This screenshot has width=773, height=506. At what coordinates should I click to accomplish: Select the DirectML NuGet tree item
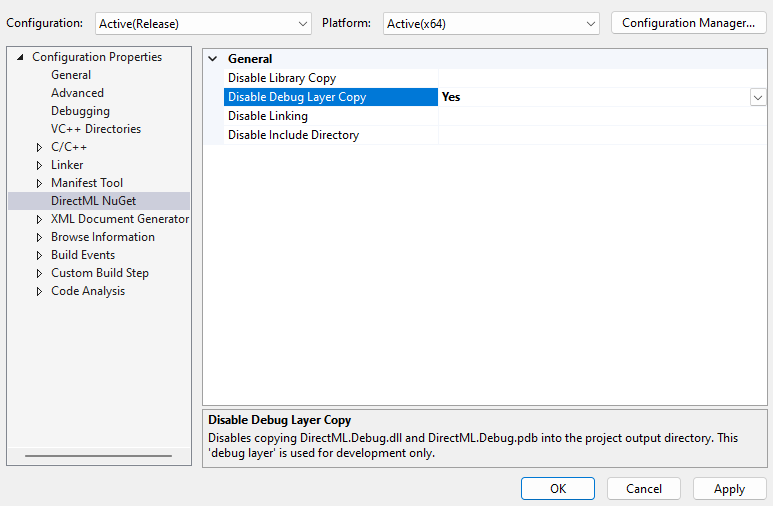93,201
